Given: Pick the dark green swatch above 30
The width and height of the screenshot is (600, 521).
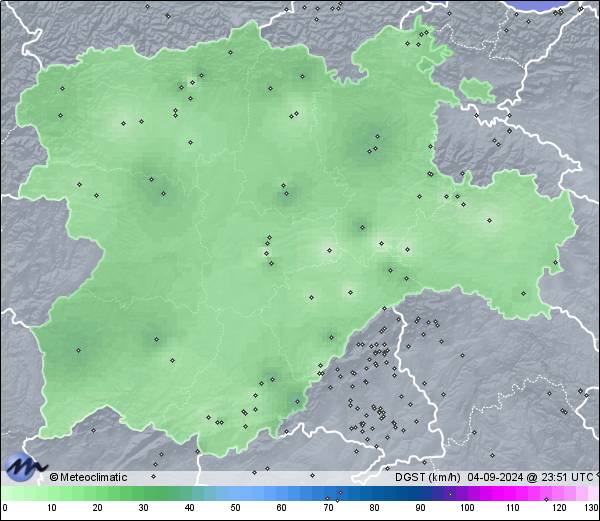Looking at the screenshot, I should (143, 493).
